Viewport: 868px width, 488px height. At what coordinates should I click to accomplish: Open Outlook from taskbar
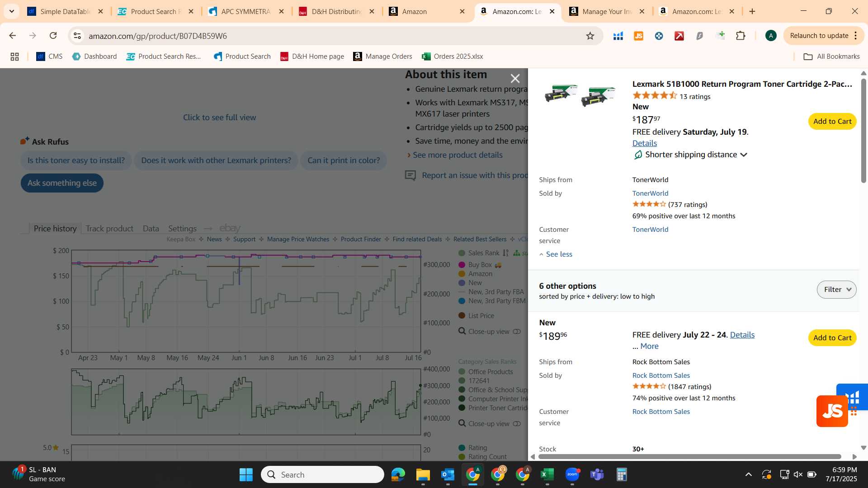pos(448,474)
